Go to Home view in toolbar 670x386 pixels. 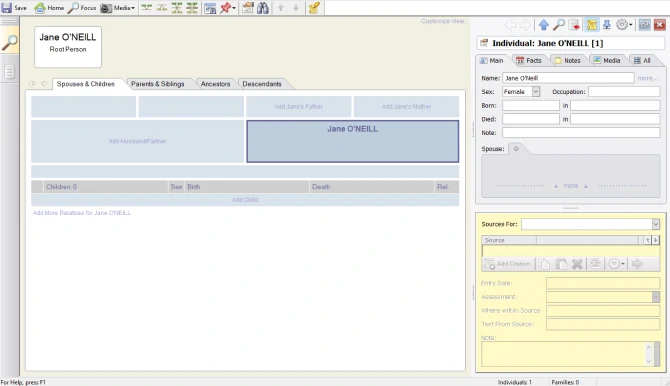[49, 8]
